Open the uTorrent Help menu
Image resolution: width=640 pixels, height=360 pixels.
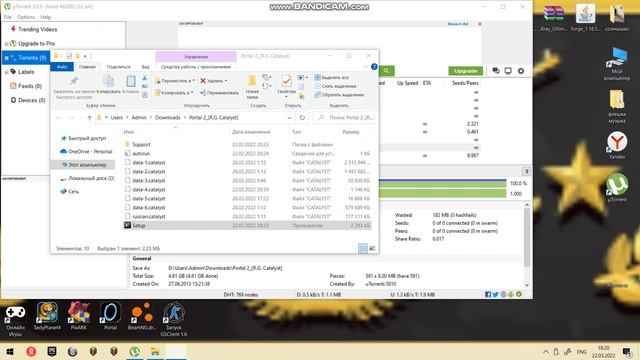tap(46, 17)
